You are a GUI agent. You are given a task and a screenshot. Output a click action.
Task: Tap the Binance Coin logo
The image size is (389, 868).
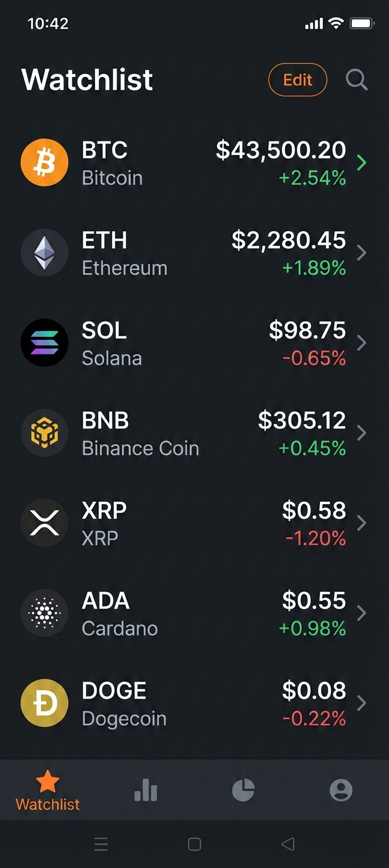coord(44,432)
